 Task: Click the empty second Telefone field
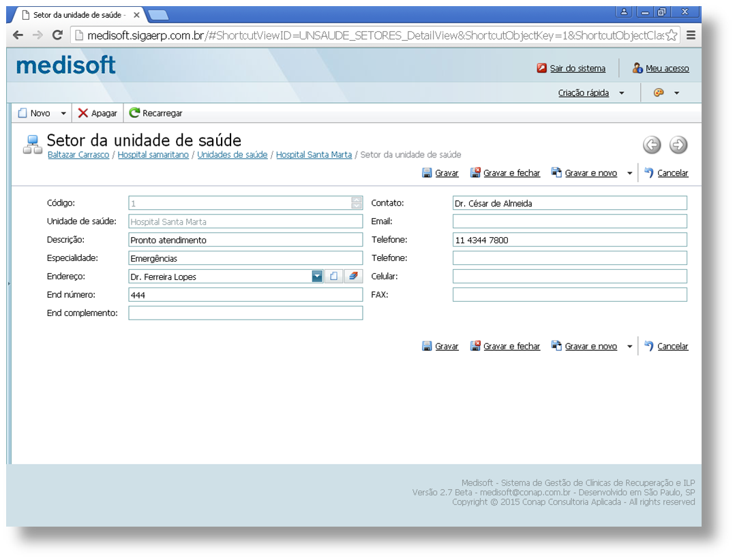pyautogui.click(x=570, y=258)
